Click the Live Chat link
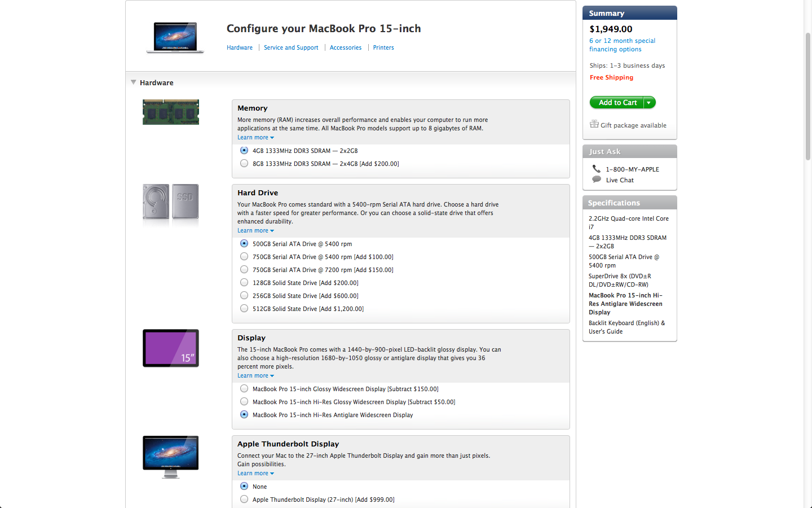This screenshot has height=508, width=812. (x=620, y=181)
